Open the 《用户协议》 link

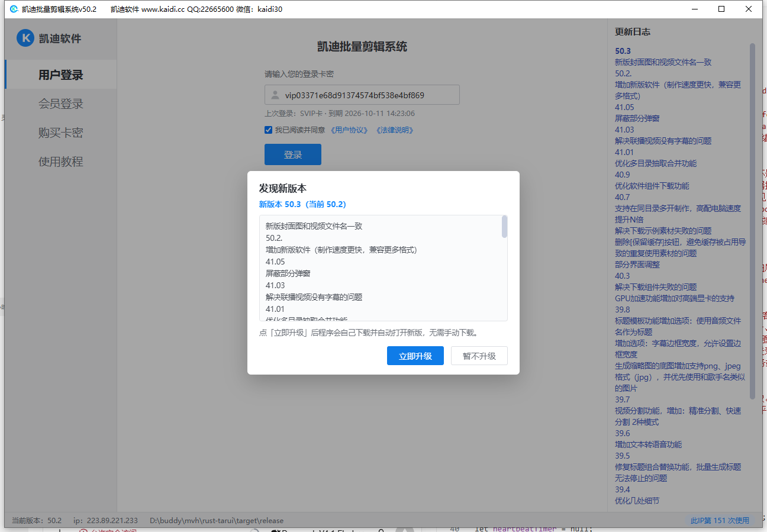349,130
